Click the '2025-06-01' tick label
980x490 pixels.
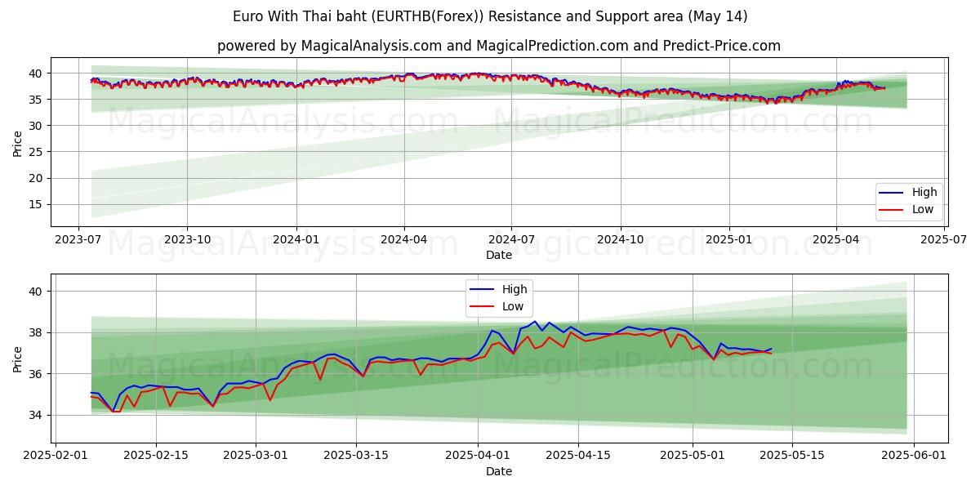click(x=915, y=456)
